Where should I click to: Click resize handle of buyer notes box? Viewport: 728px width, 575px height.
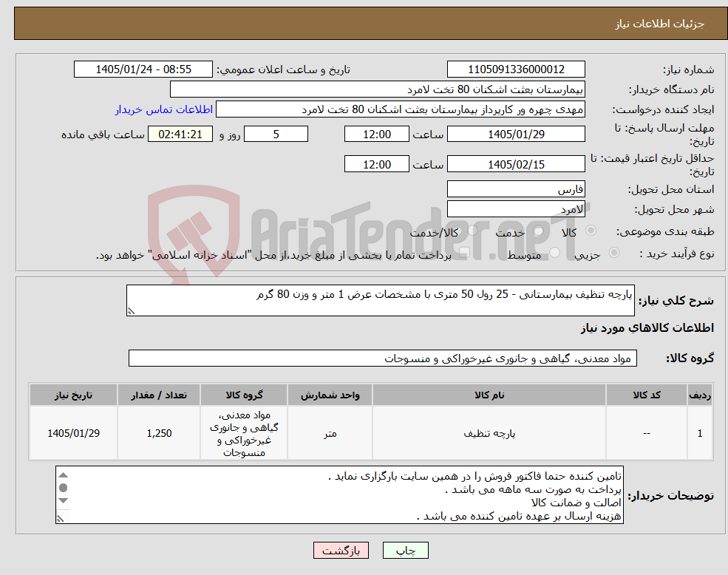(60, 519)
